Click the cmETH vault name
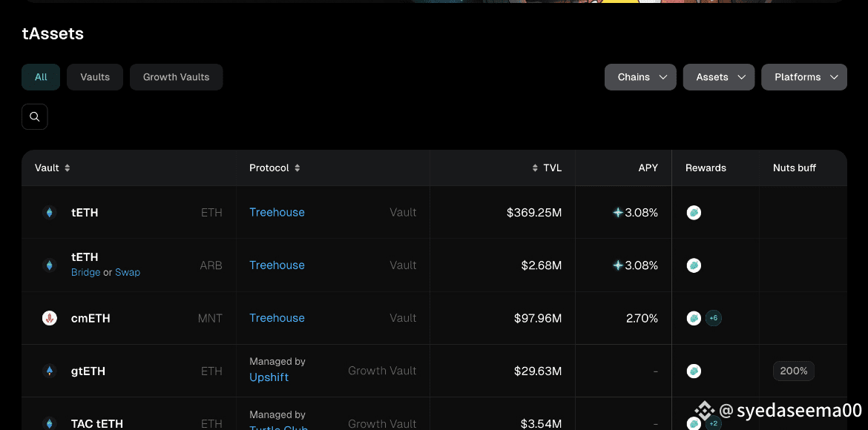Viewport: 868px width, 430px height. click(91, 319)
